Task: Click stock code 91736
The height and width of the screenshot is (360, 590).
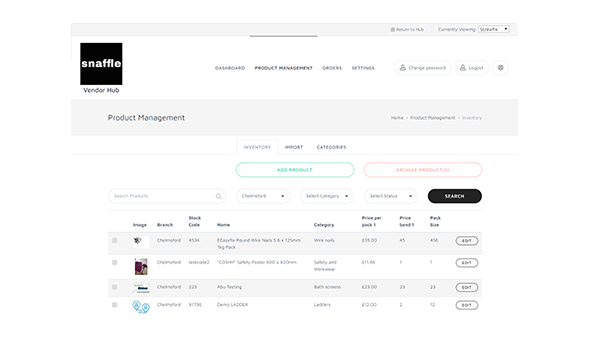Action: pyautogui.click(x=195, y=305)
